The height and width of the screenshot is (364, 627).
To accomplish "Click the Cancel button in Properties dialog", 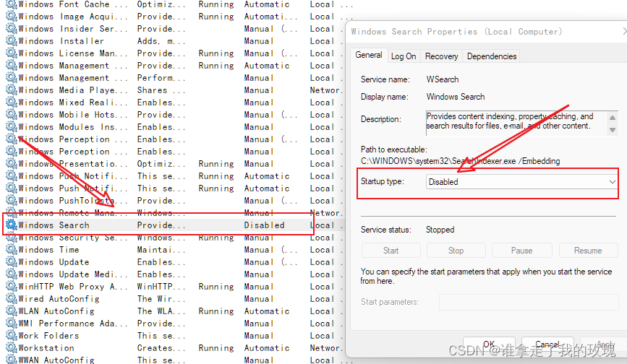I will click(x=547, y=344).
